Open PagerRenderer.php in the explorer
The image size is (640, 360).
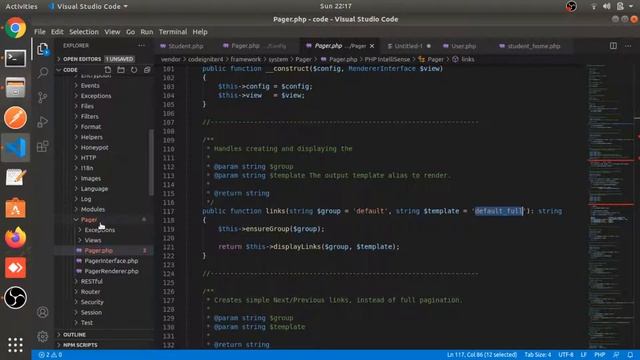(111, 271)
